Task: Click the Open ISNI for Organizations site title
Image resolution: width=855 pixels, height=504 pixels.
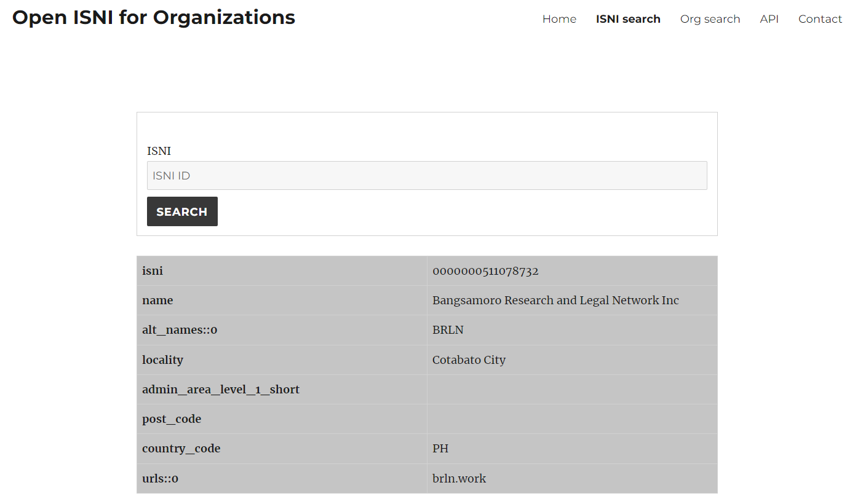Action: (154, 18)
